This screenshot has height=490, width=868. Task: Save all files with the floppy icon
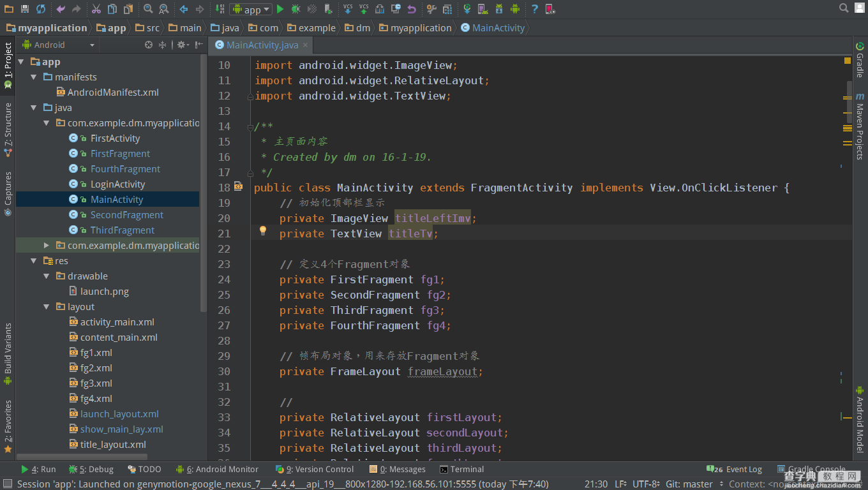(25, 9)
